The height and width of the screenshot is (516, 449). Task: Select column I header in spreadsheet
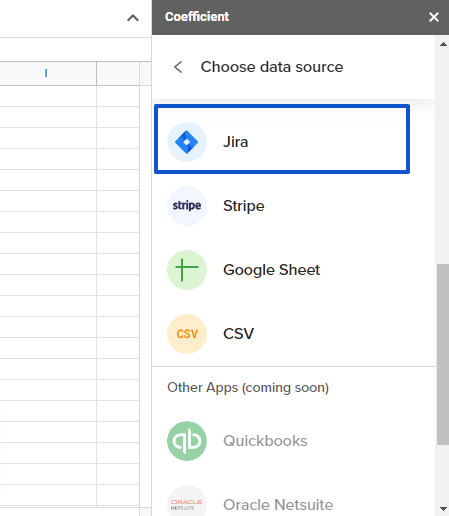point(46,73)
